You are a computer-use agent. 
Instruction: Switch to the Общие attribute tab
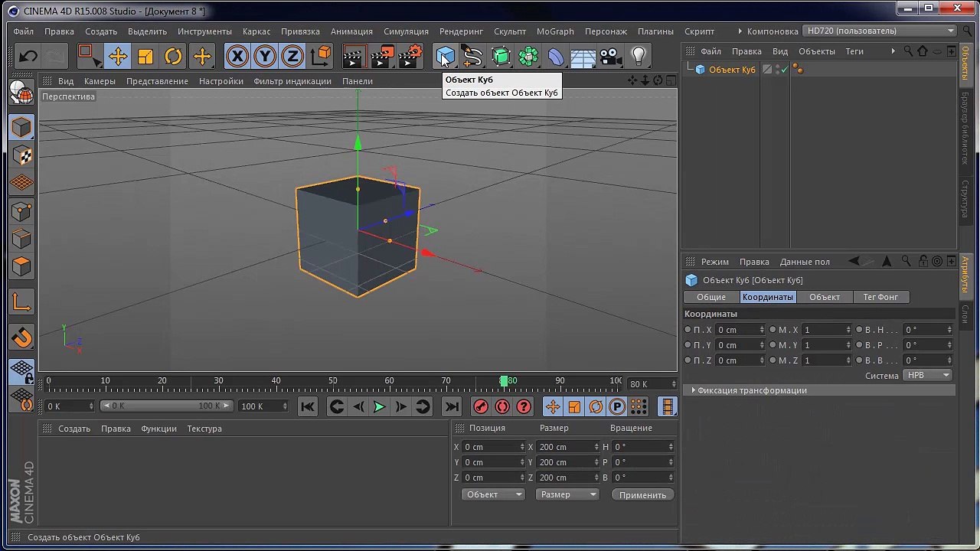tap(711, 297)
